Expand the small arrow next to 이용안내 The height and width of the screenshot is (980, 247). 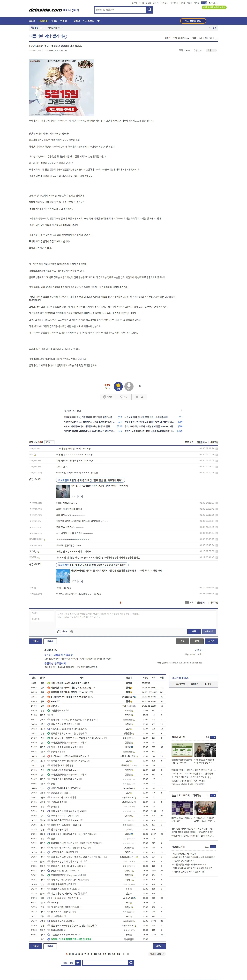pos(217,38)
